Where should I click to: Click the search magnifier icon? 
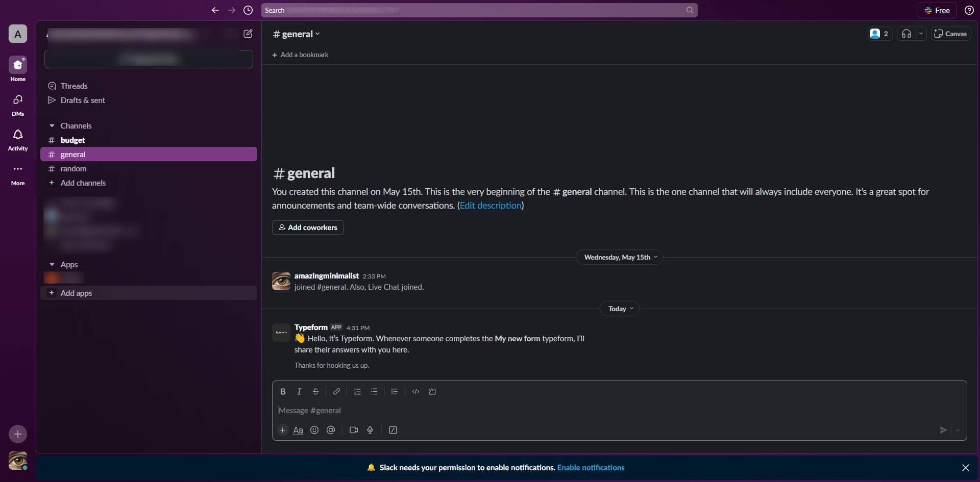[x=690, y=10]
